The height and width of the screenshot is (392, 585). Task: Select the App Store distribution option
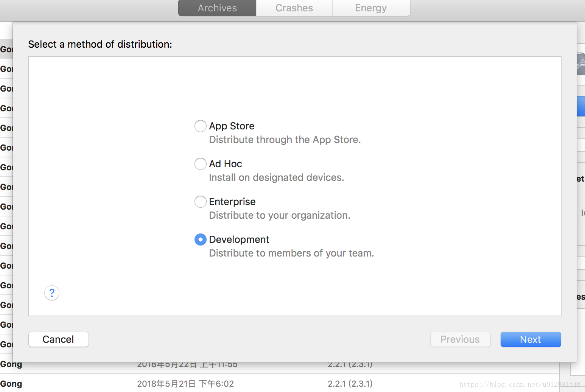click(201, 126)
